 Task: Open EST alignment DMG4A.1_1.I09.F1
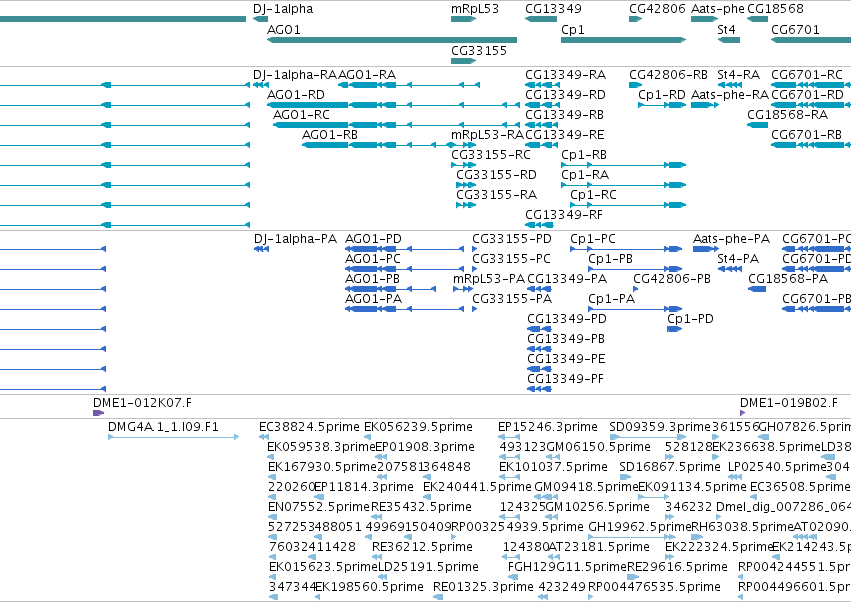click(174, 437)
